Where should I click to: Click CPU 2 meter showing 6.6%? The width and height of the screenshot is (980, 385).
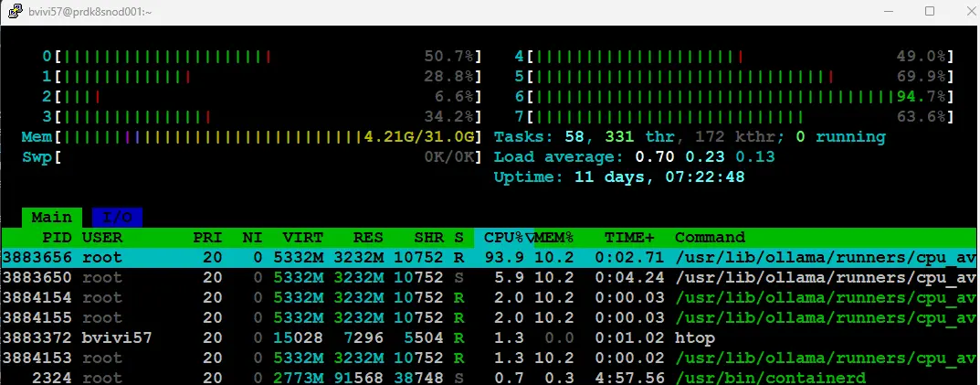pos(262,97)
